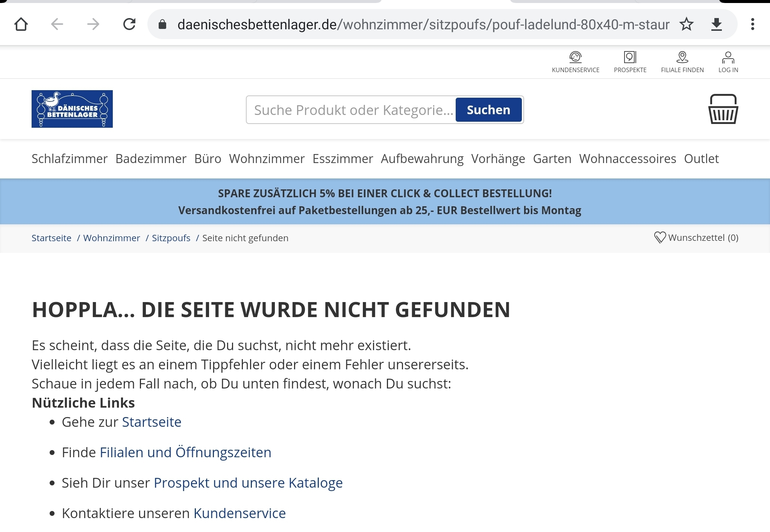Open the Wunschzettel heart link
The image size is (770, 532).
[696, 238]
